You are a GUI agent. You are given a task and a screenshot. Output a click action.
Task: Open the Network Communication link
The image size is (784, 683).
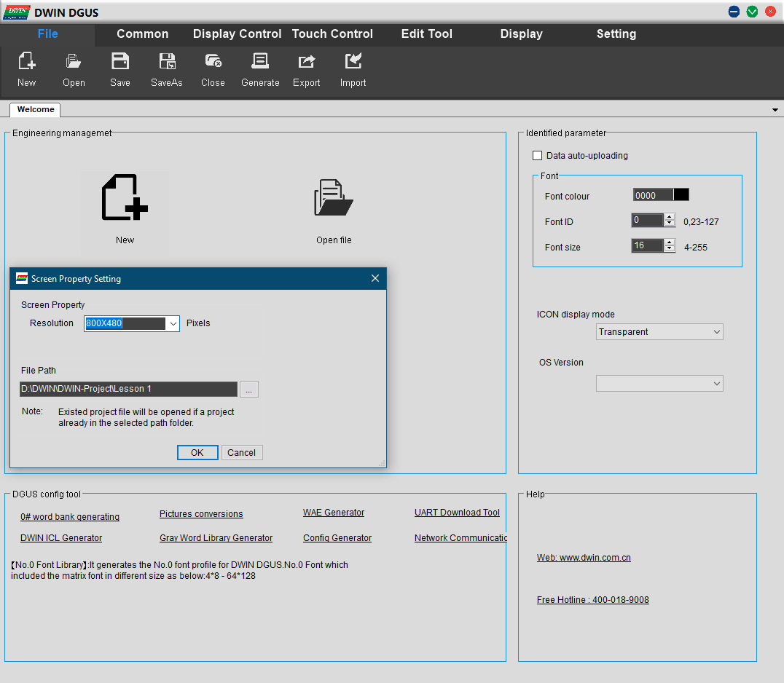click(x=460, y=537)
